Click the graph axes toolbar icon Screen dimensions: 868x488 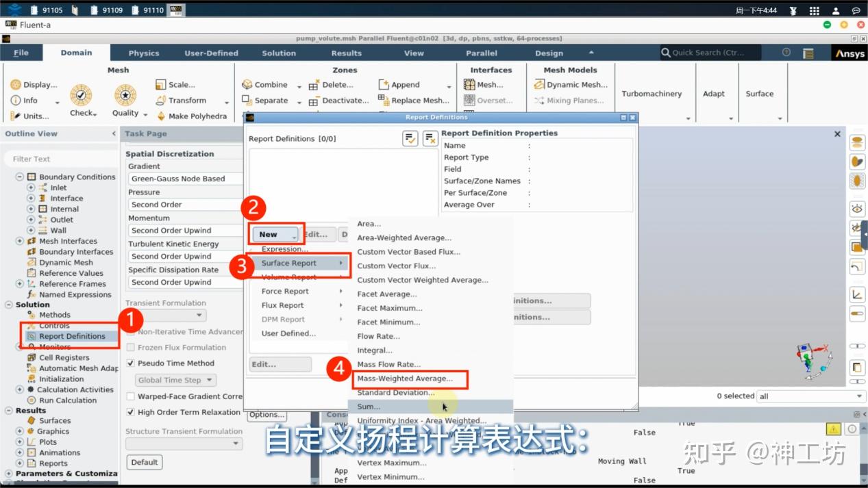click(x=857, y=295)
